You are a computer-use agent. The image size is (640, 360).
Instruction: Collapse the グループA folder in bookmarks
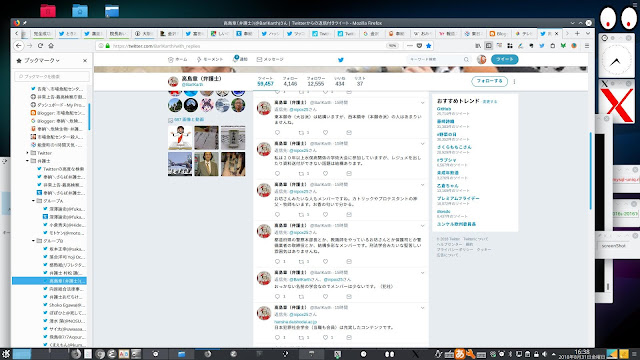33,201
